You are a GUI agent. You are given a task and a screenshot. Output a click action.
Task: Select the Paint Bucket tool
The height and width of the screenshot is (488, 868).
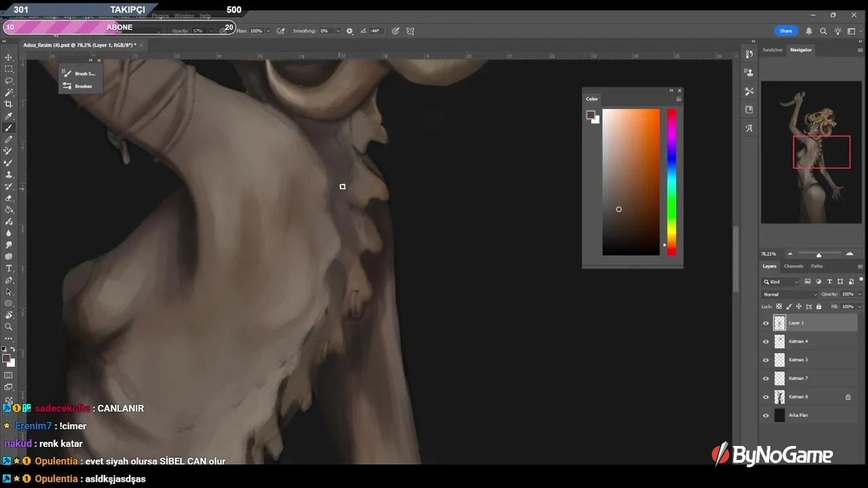tap(9, 209)
